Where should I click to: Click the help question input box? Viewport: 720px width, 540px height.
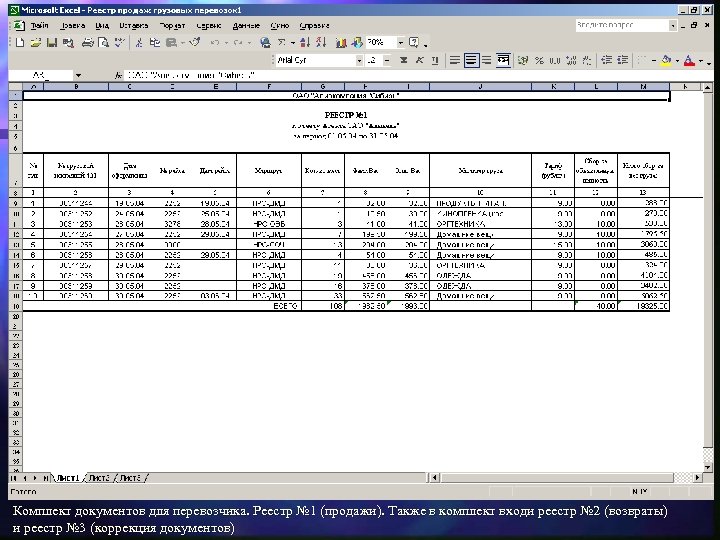[622, 26]
